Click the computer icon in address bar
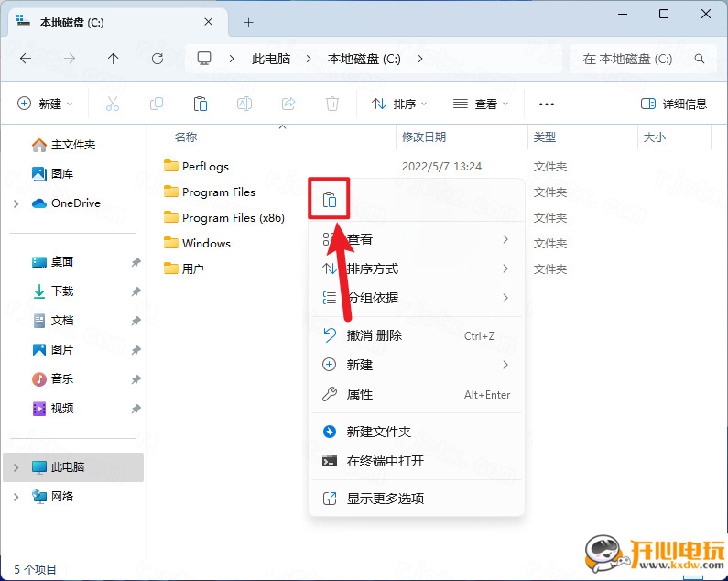The height and width of the screenshot is (581, 728). (x=204, y=59)
